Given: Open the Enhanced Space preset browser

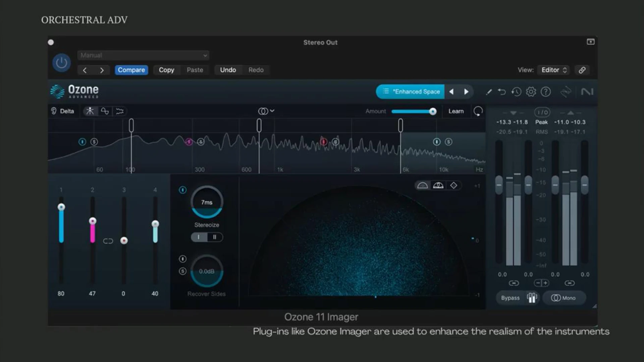Looking at the screenshot, I should [410, 92].
